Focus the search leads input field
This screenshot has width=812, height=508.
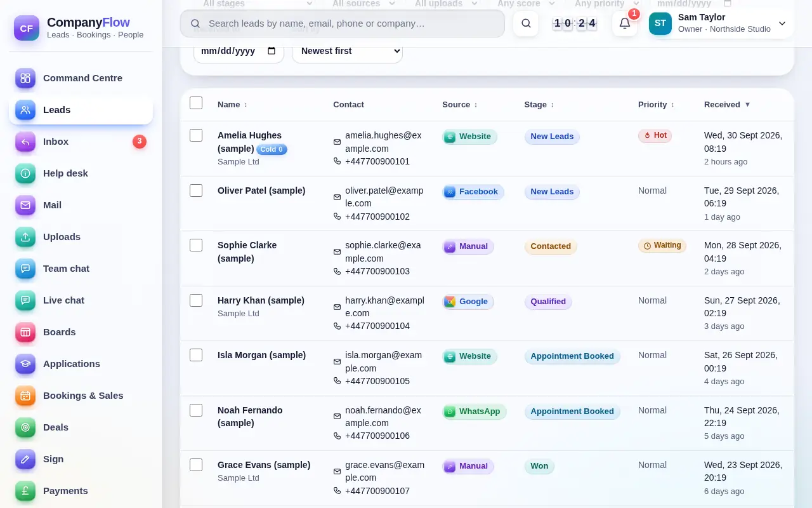click(343, 23)
